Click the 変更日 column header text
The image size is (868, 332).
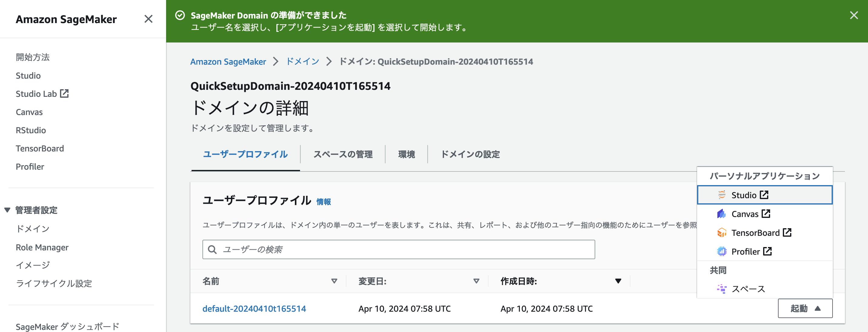pos(372,281)
